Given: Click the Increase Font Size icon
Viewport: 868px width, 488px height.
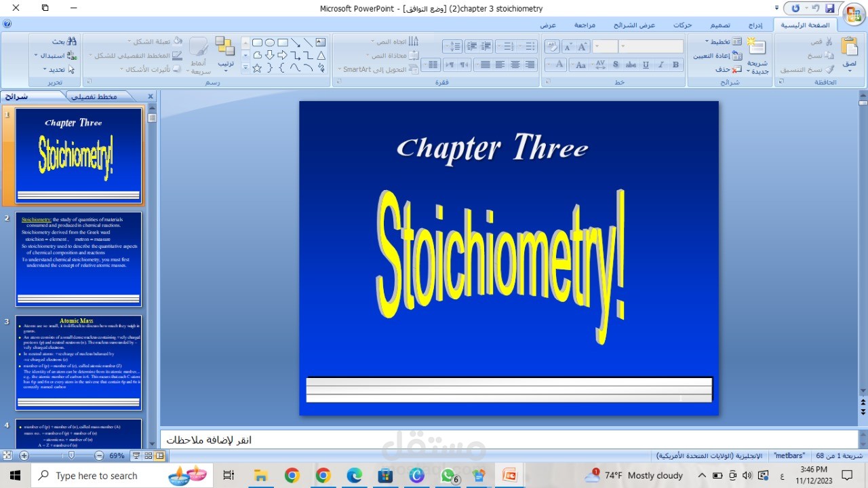Looking at the screenshot, I should tap(582, 47).
